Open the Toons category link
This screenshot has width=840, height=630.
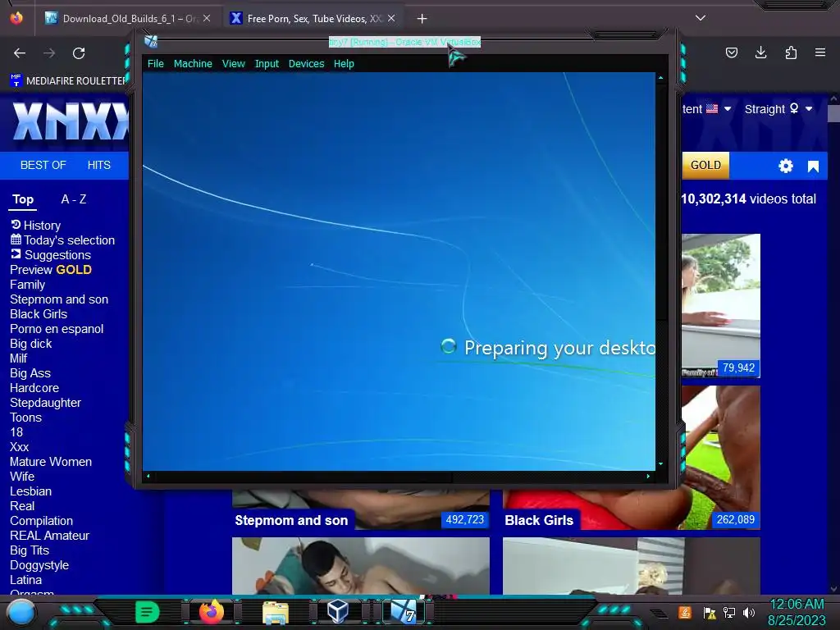(25, 418)
